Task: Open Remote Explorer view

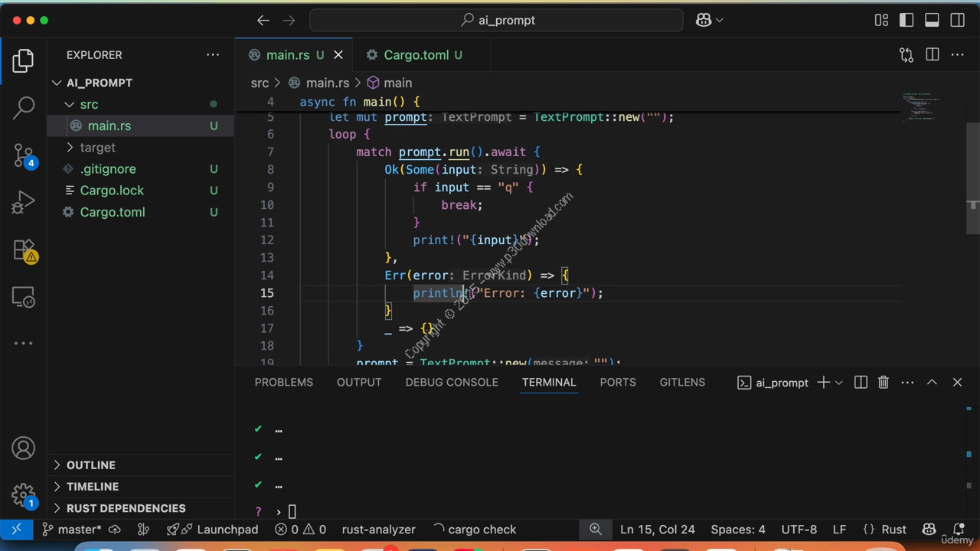Action: (x=23, y=297)
